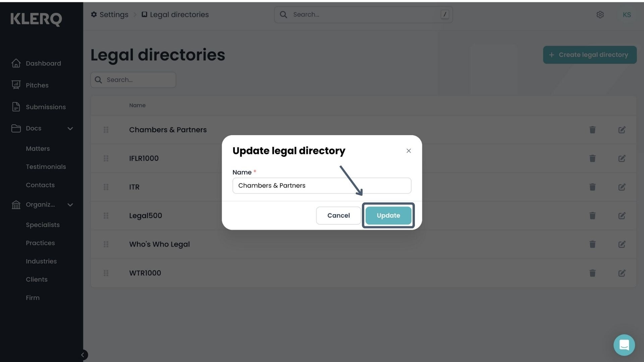This screenshot has width=644, height=362.
Task: Collapse the sidebar with arrow button
Action: 83,355
